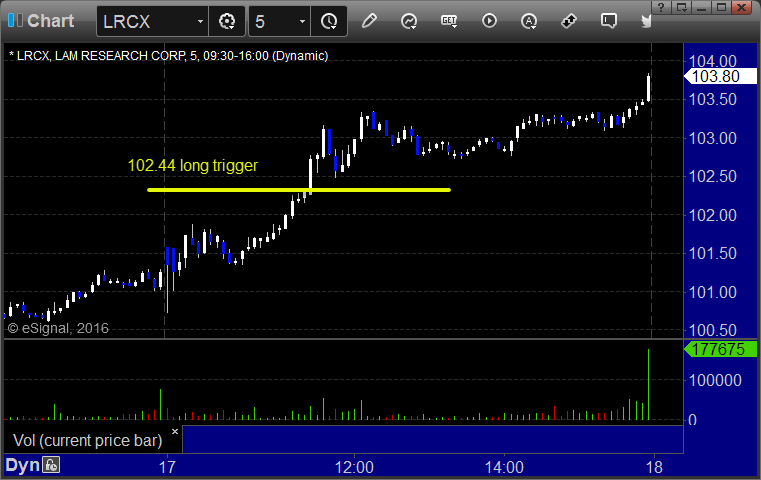Click the 100.50 price axis label
The width and height of the screenshot is (761, 480).
point(713,331)
